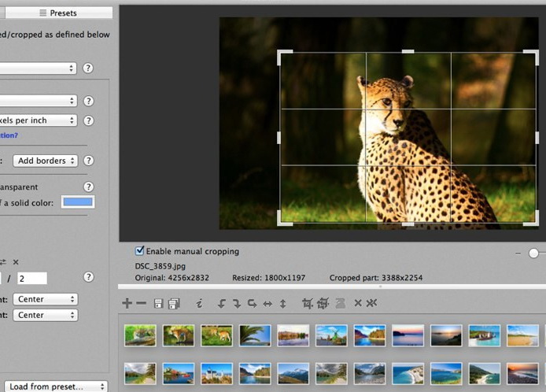Screen dimensions: 546x392
Task: Switch to the Presets tab
Action: 63,13
